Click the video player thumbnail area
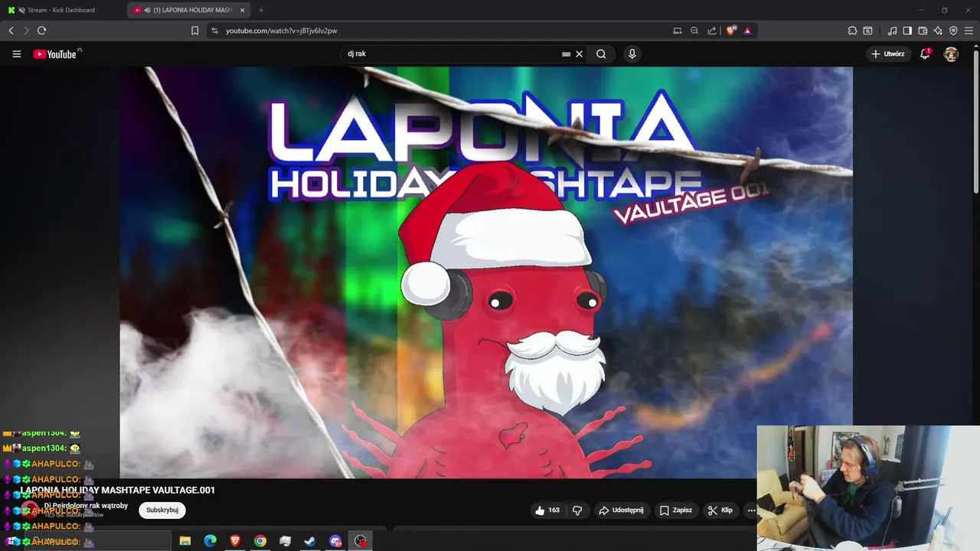Screen dimensions: 980x551 pyautogui.click(x=486, y=272)
